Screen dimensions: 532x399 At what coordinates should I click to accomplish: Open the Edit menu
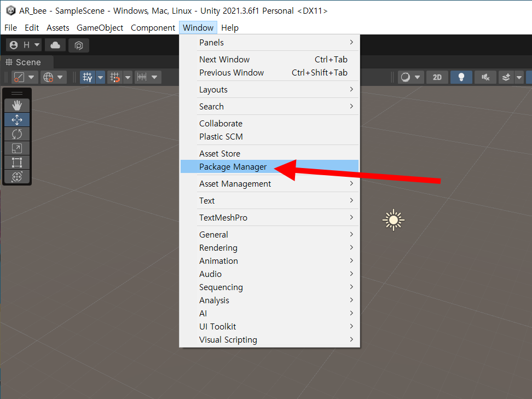point(32,28)
